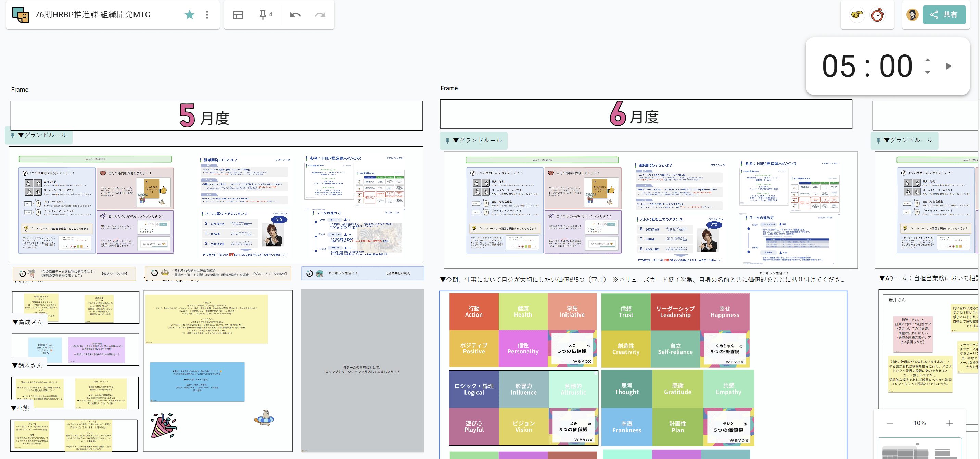
Task: Click the whistle icon
Action: (857, 15)
